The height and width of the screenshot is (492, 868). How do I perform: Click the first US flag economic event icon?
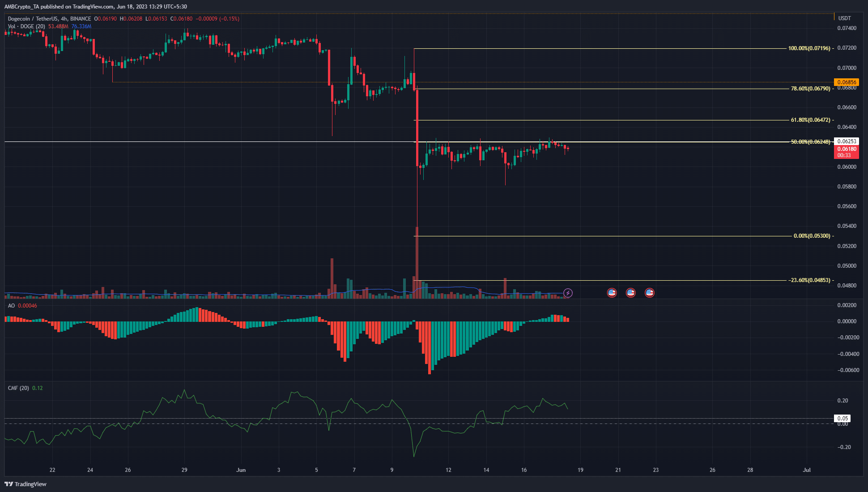click(x=612, y=293)
